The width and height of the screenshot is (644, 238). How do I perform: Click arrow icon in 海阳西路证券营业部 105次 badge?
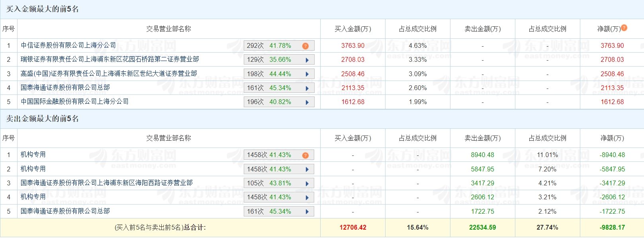tap(307, 184)
